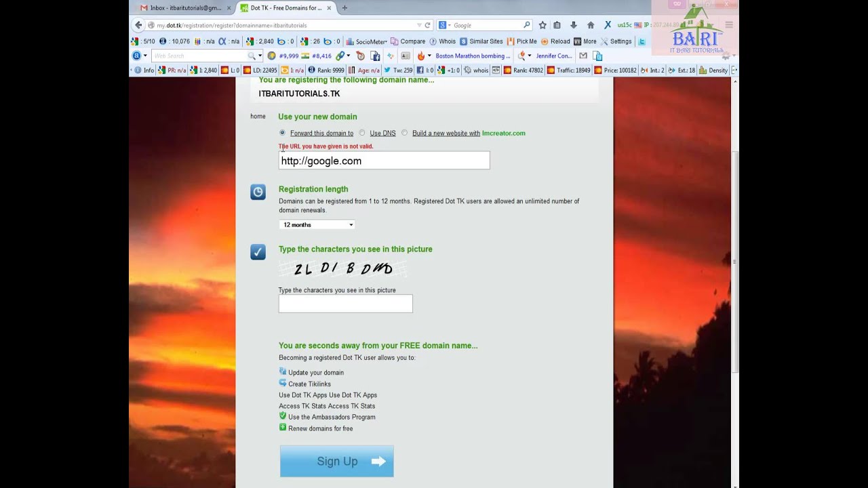Click Whois in the SEO toolbar

(443, 41)
